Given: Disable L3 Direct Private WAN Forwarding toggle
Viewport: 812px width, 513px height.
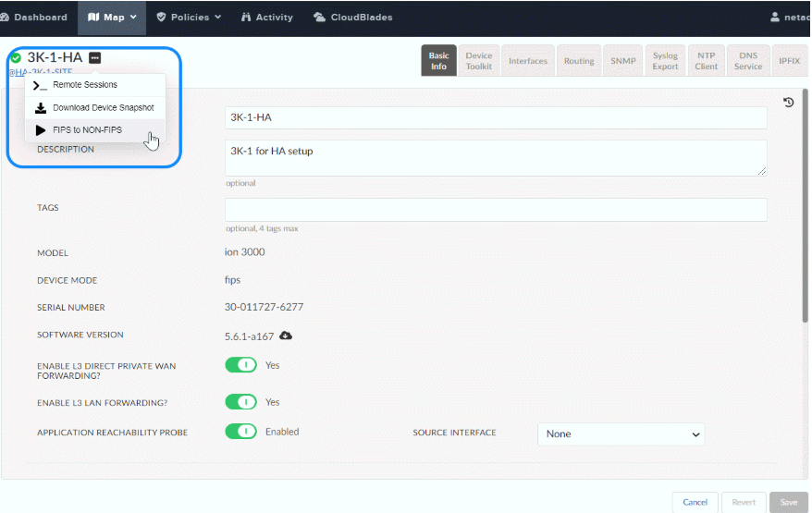Looking at the screenshot, I should pyautogui.click(x=241, y=365).
